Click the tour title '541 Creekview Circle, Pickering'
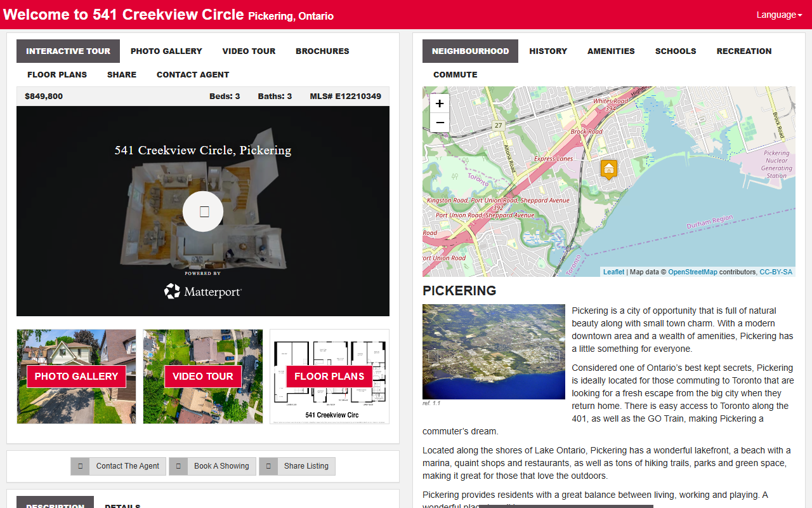 (203, 150)
